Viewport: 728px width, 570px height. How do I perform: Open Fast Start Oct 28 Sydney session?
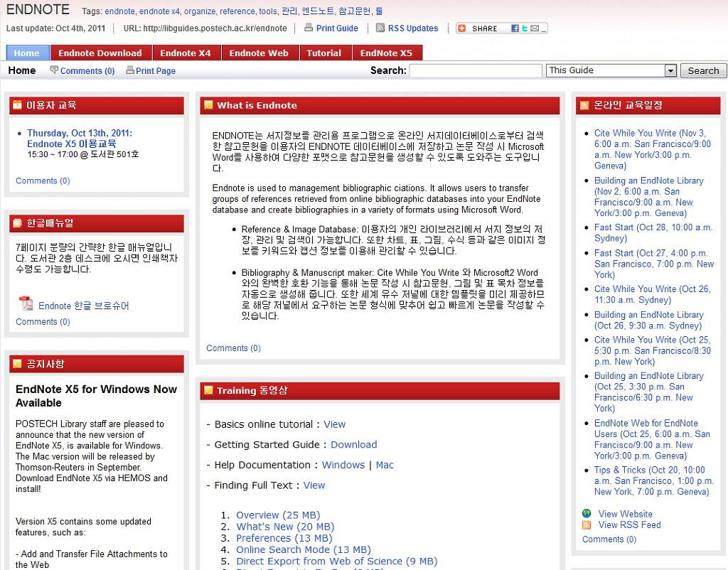[653, 233]
